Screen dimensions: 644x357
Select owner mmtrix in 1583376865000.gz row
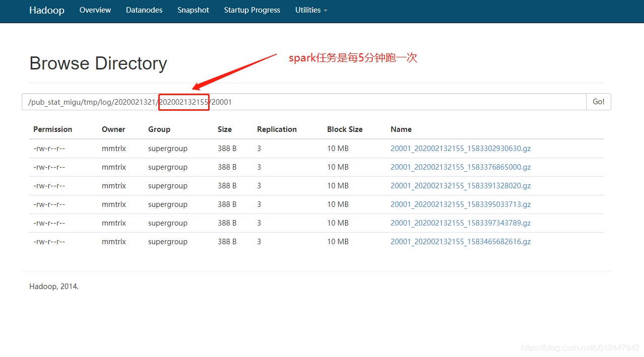114,167
